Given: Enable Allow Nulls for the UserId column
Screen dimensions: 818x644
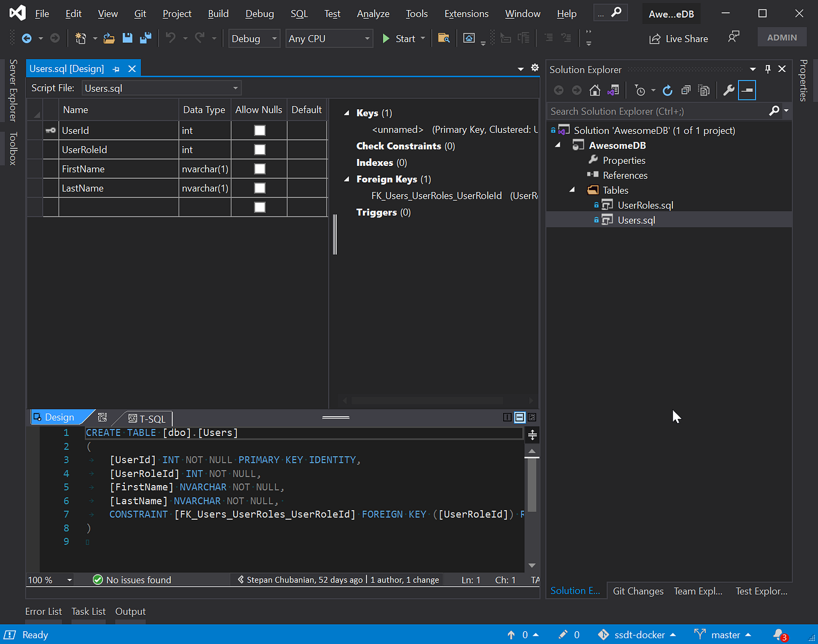Looking at the screenshot, I should point(259,130).
